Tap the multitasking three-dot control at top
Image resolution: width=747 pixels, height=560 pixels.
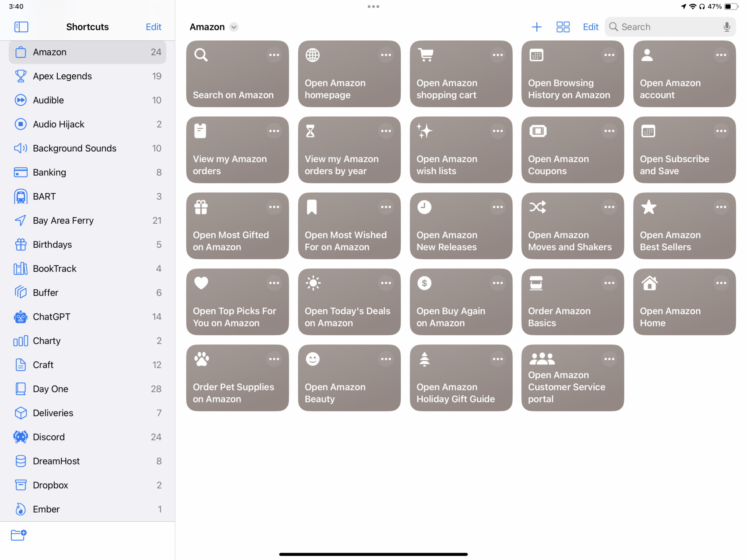tap(373, 7)
